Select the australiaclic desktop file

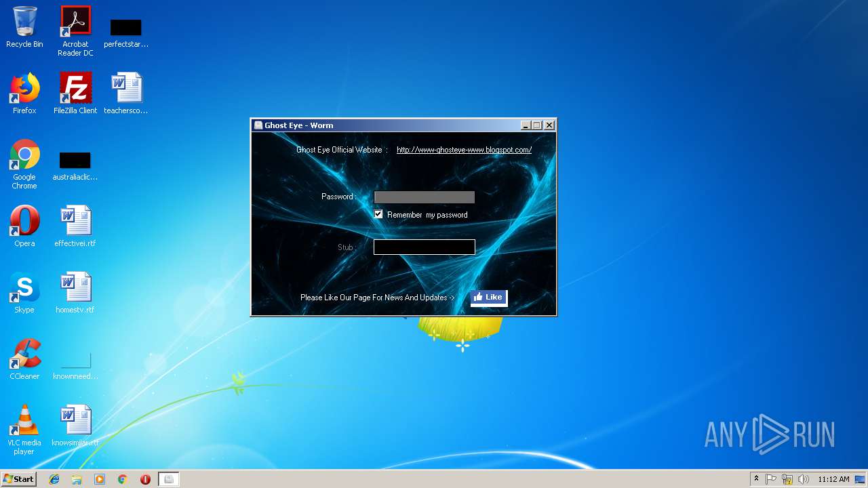tap(75, 166)
